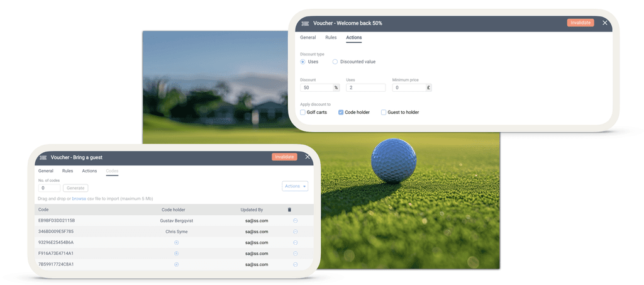Screen dimensions: 644x285
Task: Click the Minimum price input field
Action: coord(409,87)
